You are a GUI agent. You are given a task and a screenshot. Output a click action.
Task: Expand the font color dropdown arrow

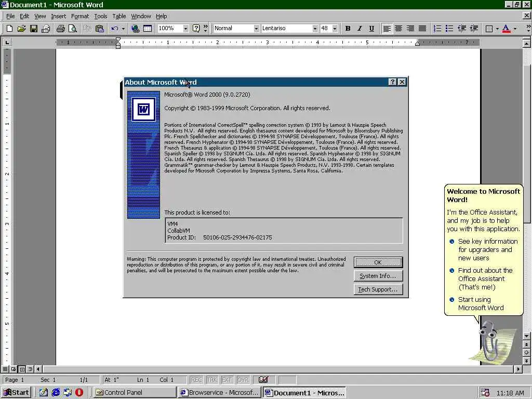click(x=515, y=29)
